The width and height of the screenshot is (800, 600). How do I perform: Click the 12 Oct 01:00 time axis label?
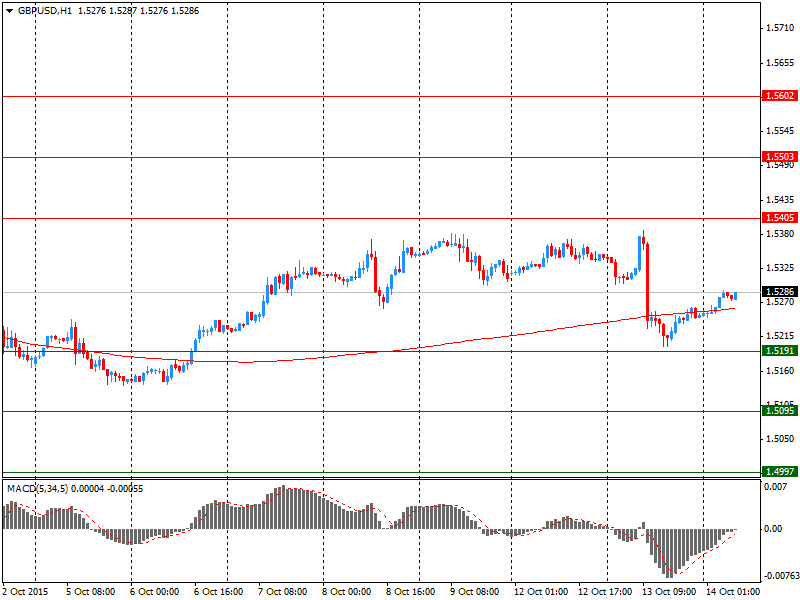tap(541, 592)
